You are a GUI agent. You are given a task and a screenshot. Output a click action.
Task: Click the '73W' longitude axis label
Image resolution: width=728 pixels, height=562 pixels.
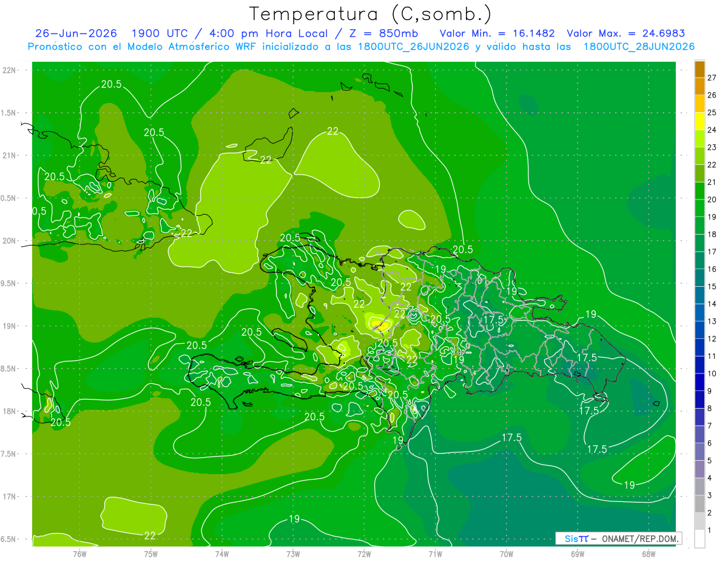[x=293, y=554]
